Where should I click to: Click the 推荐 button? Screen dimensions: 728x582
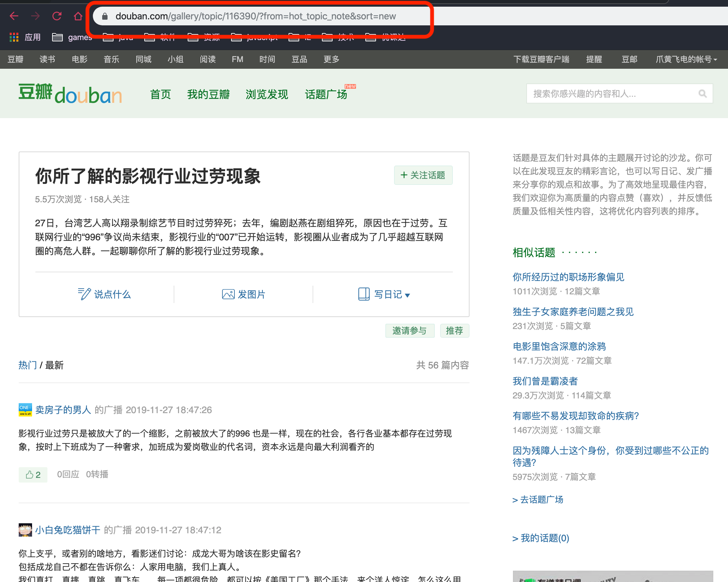tap(454, 330)
